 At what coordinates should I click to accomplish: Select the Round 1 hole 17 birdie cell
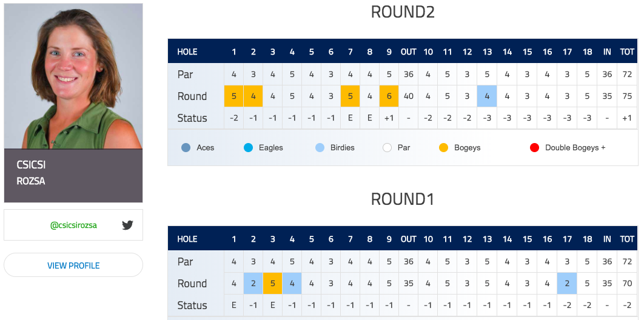tap(567, 284)
